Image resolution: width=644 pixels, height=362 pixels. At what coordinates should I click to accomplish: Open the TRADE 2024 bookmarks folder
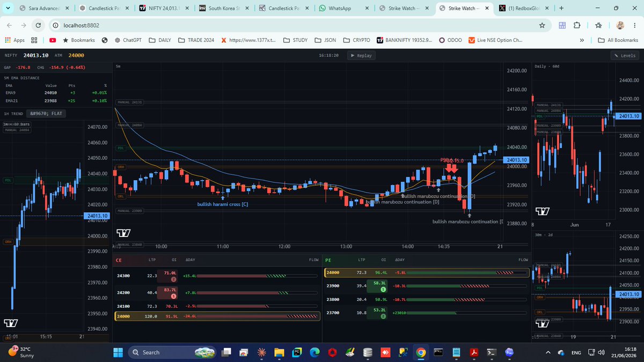coord(196,40)
